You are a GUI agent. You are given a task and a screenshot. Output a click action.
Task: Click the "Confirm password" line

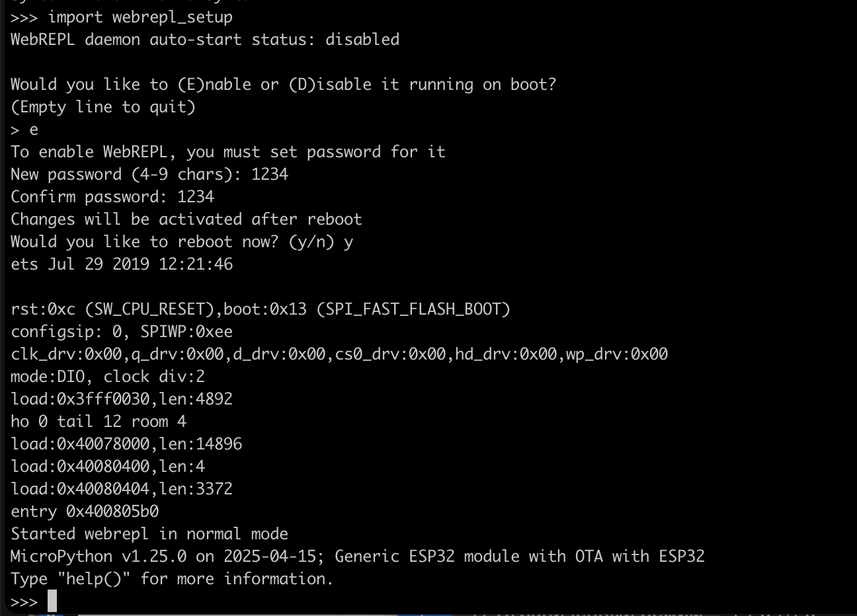click(x=112, y=197)
